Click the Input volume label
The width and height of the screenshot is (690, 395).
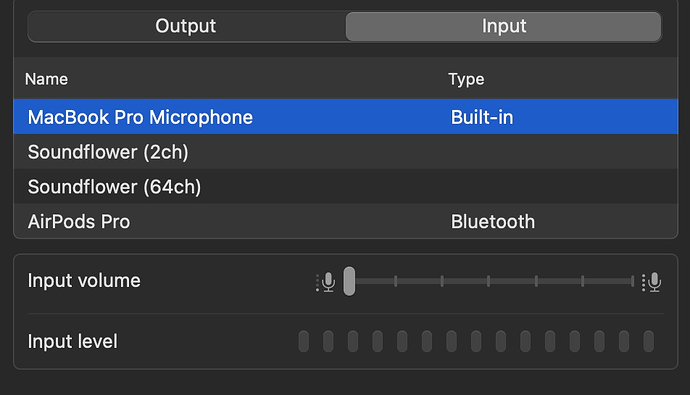[x=84, y=281]
